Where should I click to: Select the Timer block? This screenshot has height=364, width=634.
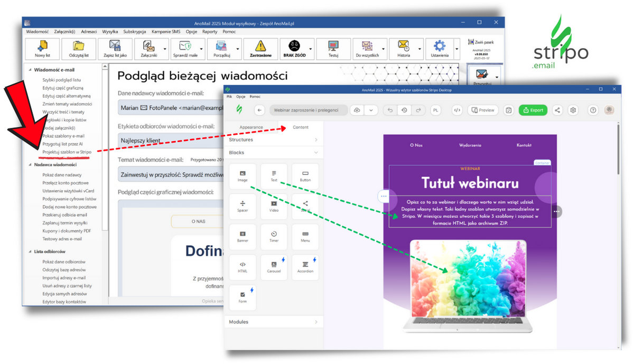(x=274, y=237)
